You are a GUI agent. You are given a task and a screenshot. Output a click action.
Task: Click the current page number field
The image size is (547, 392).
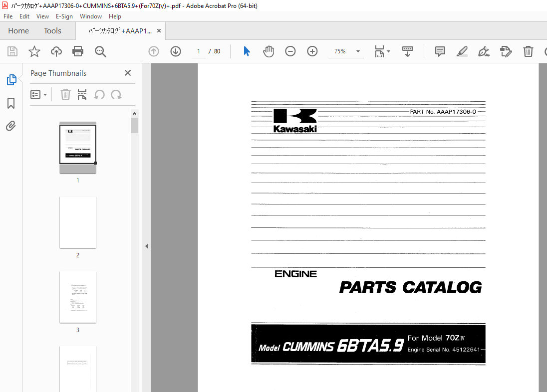tap(199, 51)
